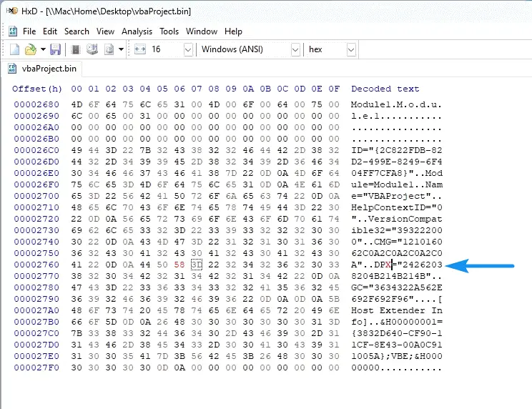Open the View menu
Viewport: 532px width, 409px height.
105,31
